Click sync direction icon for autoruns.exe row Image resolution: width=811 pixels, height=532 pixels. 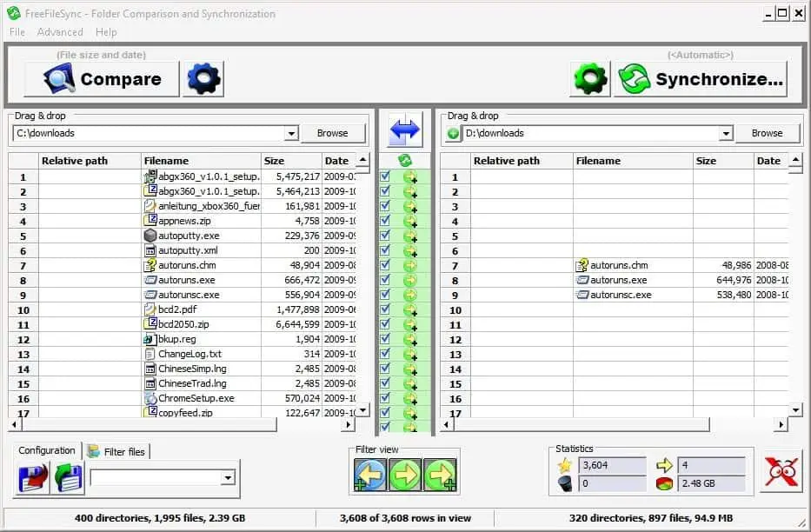tap(410, 280)
